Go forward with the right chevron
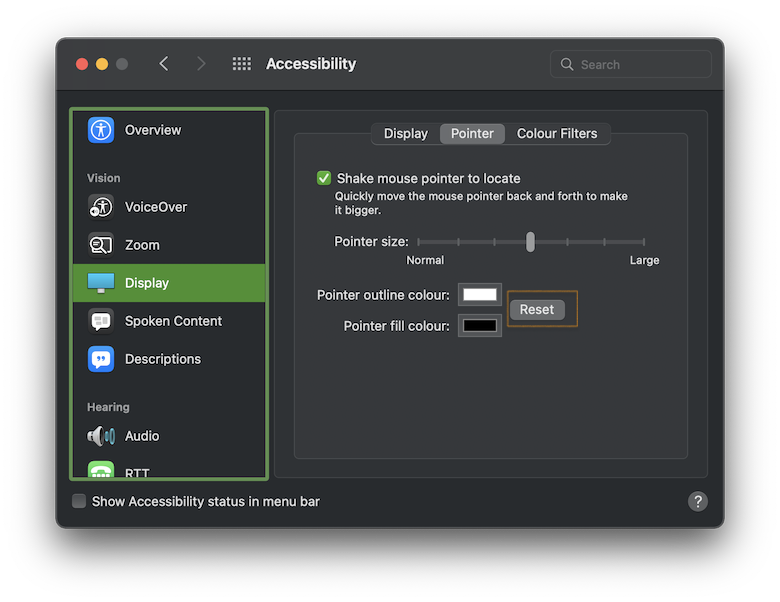 tap(201, 64)
